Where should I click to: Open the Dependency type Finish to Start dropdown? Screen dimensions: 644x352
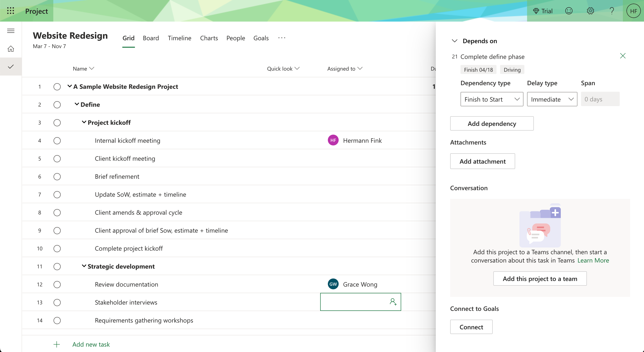point(492,99)
